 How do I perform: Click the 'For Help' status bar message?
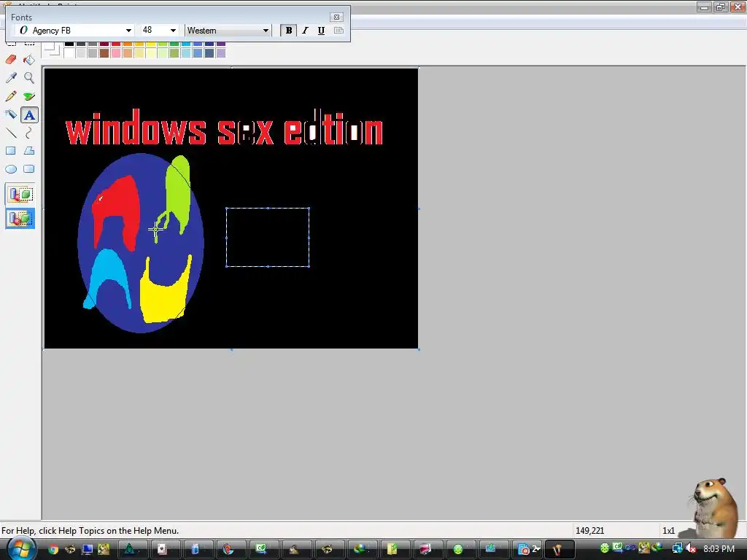pyautogui.click(x=90, y=531)
